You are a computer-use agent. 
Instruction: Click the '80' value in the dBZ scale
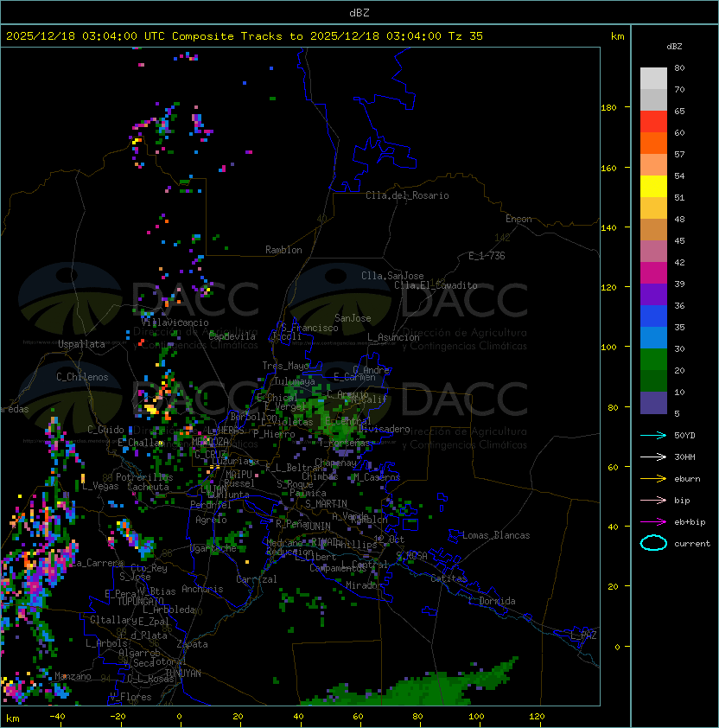679,67
